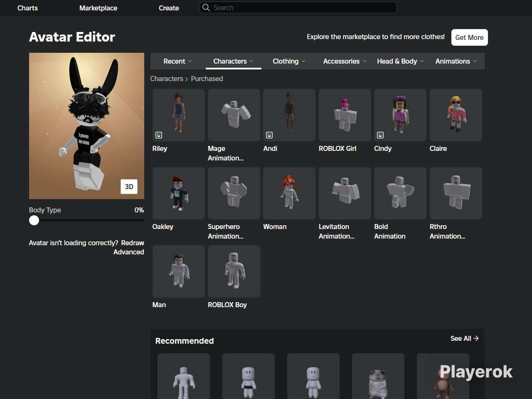This screenshot has width=532, height=399.
Task: Expand the Clothing dropdown tab
Action: [289, 61]
